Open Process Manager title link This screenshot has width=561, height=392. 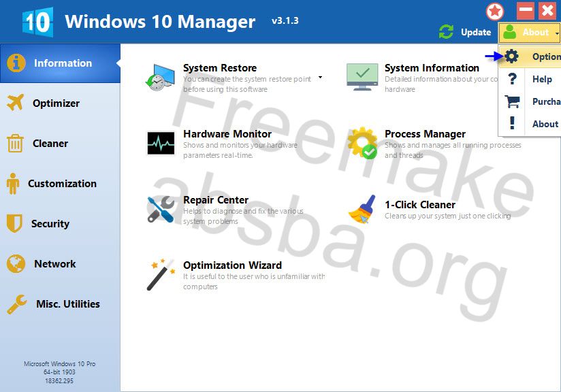click(x=425, y=134)
